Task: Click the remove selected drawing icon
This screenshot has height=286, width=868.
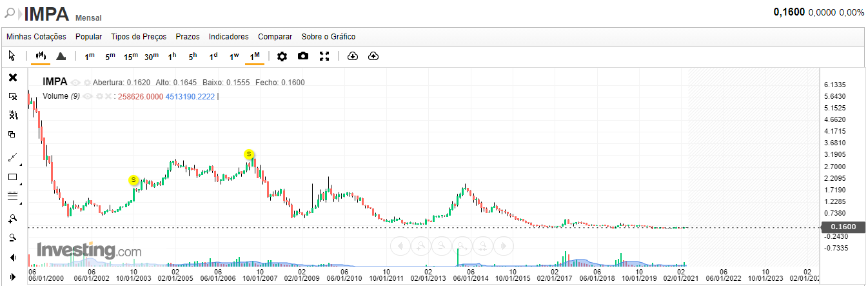Action: click(x=13, y=96)
